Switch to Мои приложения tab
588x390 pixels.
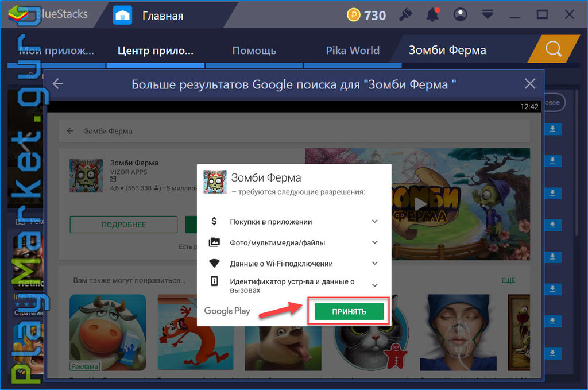(56, 51)
